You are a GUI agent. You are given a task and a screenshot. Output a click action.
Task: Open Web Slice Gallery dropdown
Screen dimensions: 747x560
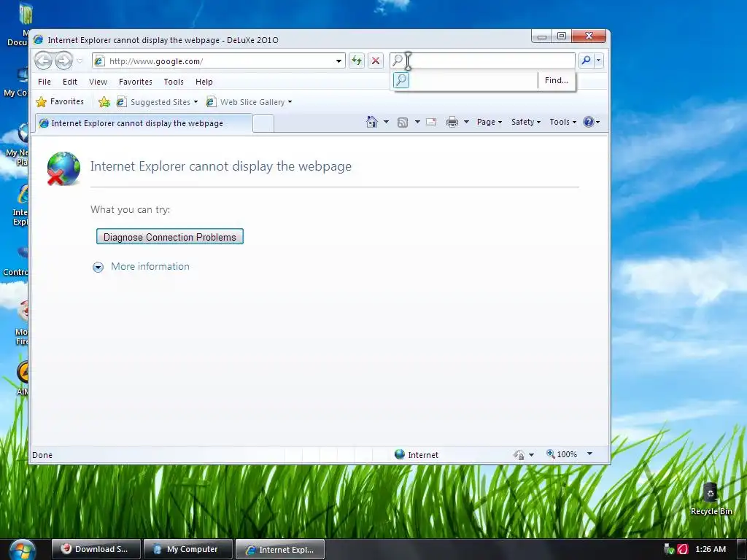(x=249, y=102)
